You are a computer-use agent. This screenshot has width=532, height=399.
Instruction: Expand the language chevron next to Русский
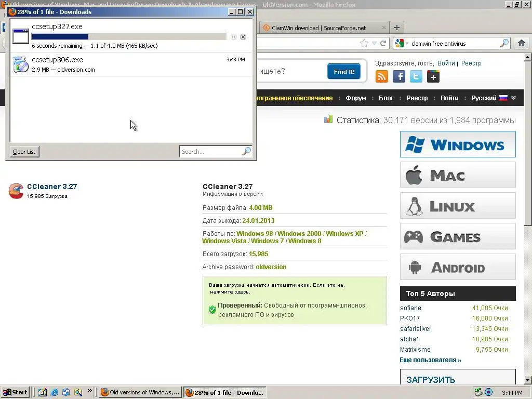tap(514, 98)
